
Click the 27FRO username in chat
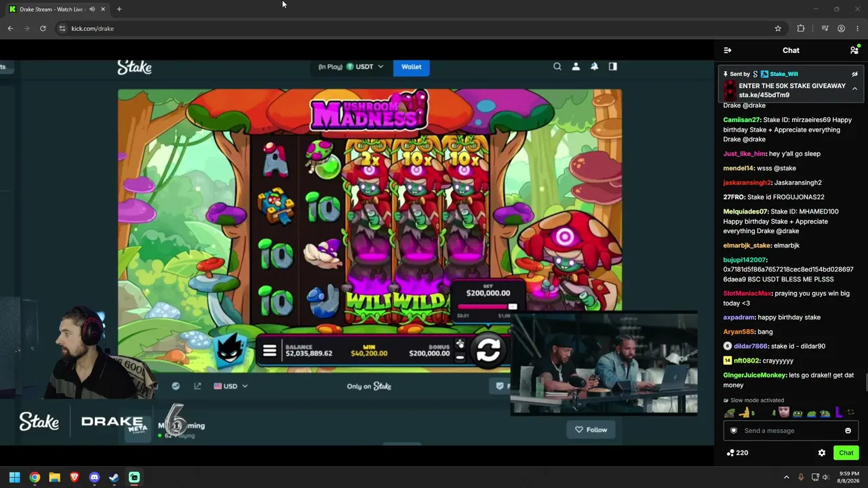point(734,197)
